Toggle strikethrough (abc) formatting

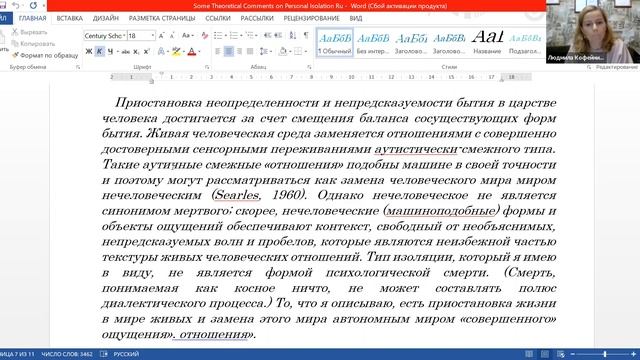126,52
